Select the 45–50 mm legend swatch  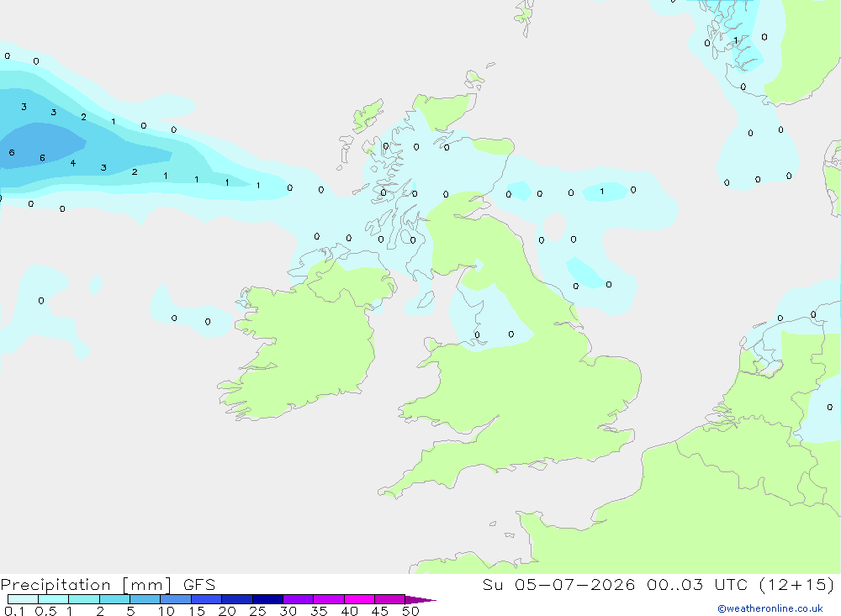[390, 599]
